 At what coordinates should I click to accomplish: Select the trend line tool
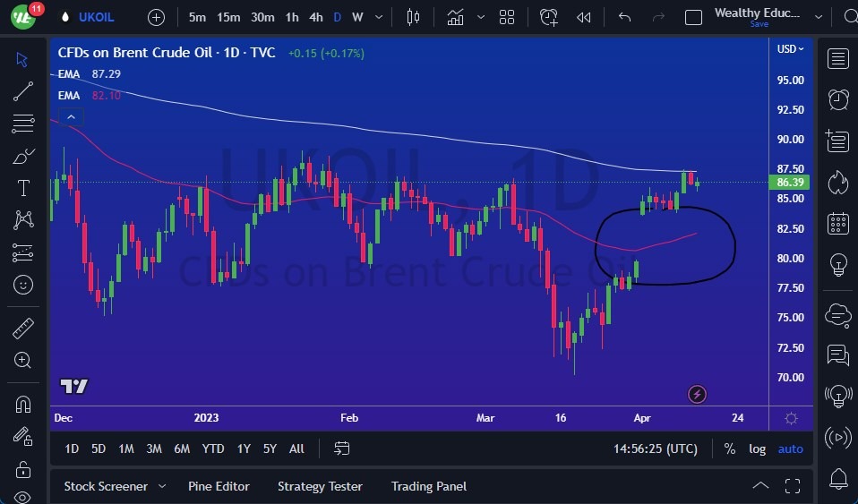(22, 91)
